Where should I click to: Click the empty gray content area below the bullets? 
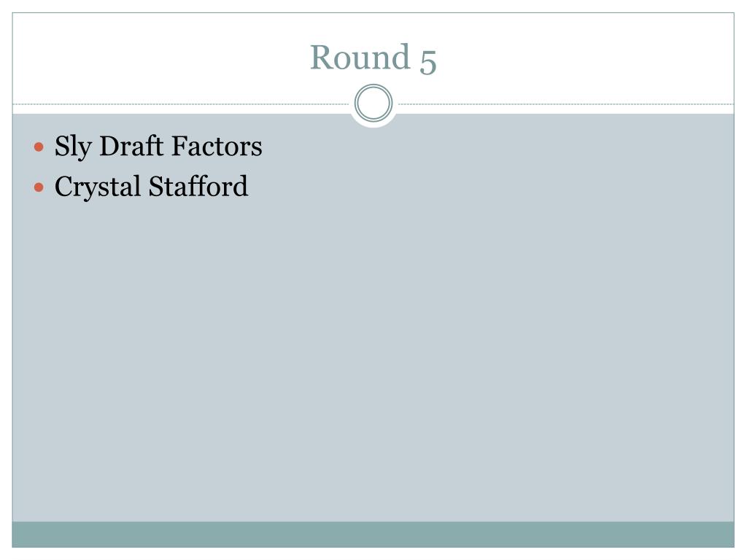point(373,362)
